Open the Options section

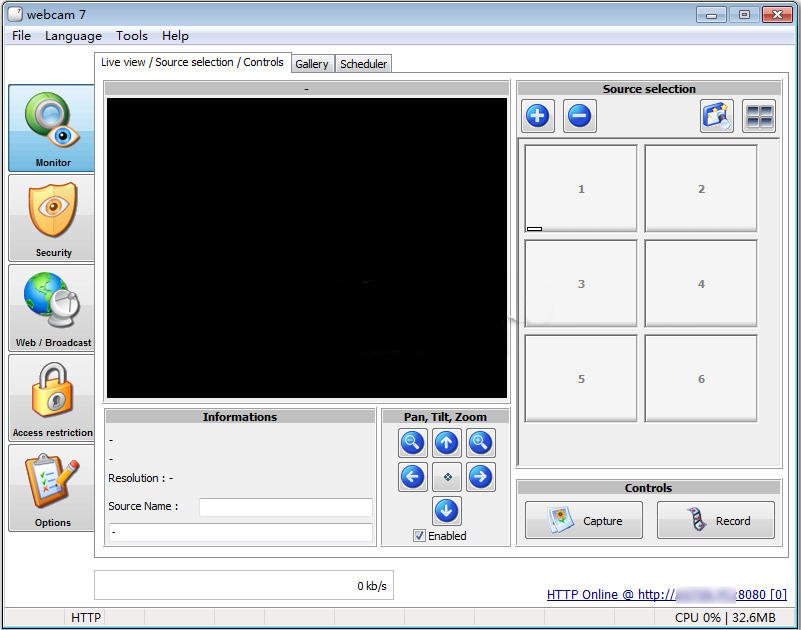click(52, 488)
